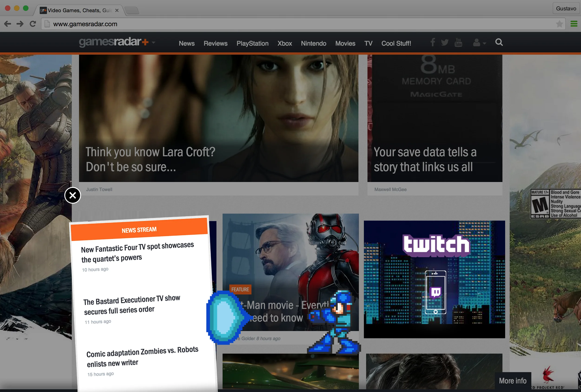
Task: Click the 8MB memory card image
Action: click(435, 118)
